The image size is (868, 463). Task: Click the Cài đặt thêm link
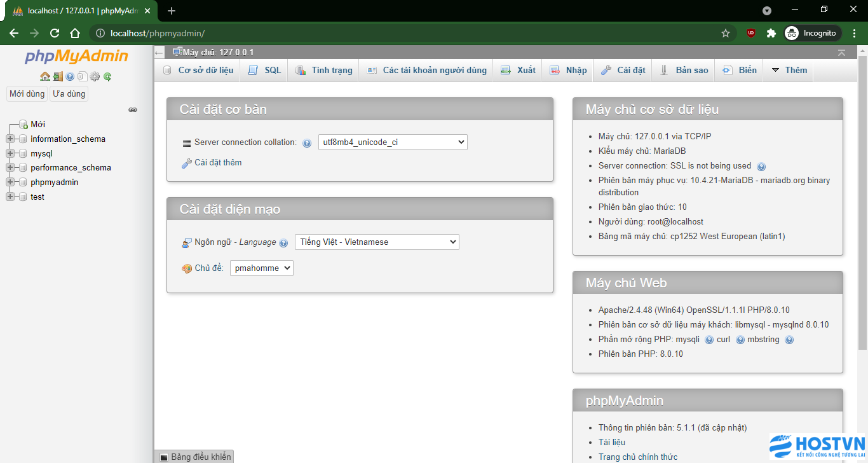click(x=218, y=163)
